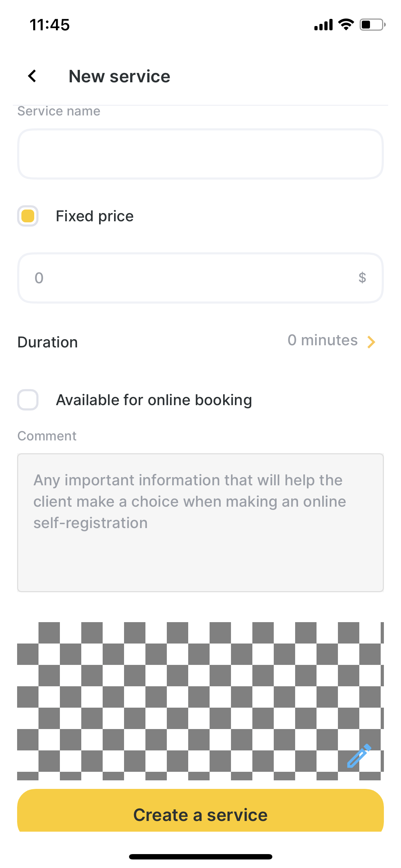Tap the Fixed price label

(x=95, y=216)
